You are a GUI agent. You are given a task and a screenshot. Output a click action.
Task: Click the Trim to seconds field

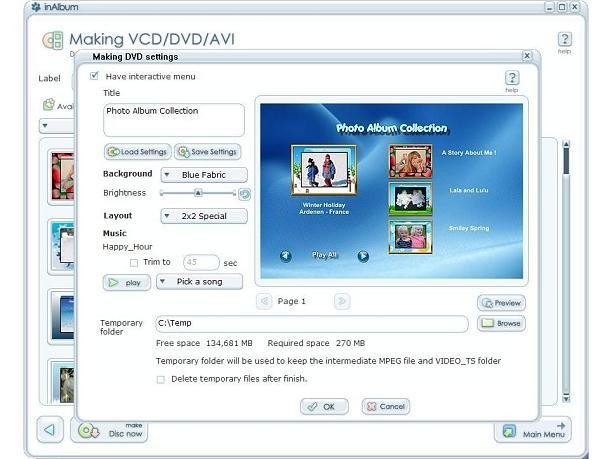coord(201,262)
